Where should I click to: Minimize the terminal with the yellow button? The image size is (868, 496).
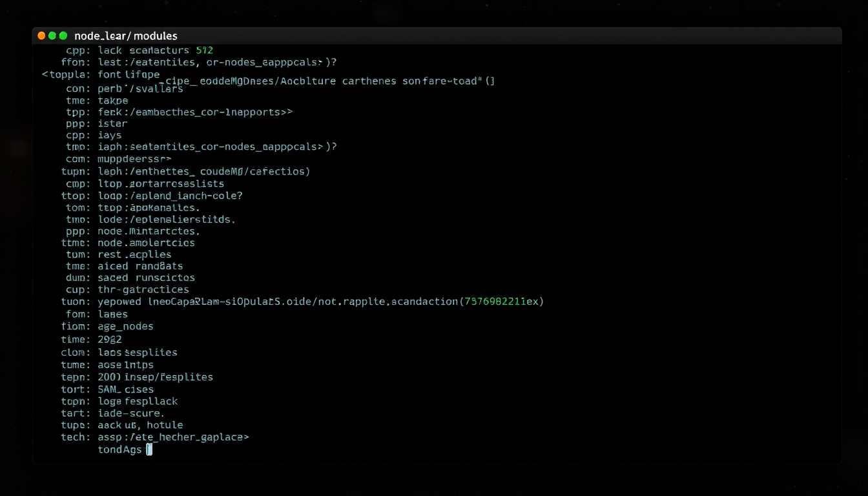pyautogui.click(x=52, y=36)
